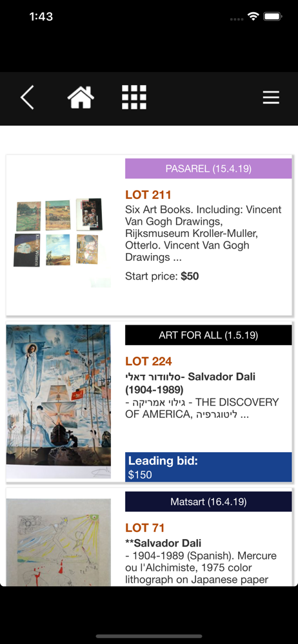Select the PASAREL (15.4.19) auction banner

(208, 168)
